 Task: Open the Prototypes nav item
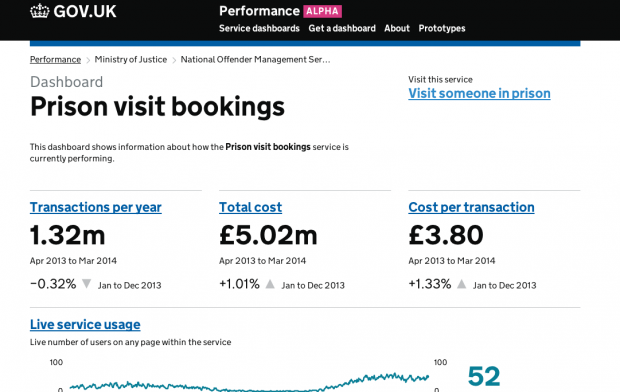(442, 28)
